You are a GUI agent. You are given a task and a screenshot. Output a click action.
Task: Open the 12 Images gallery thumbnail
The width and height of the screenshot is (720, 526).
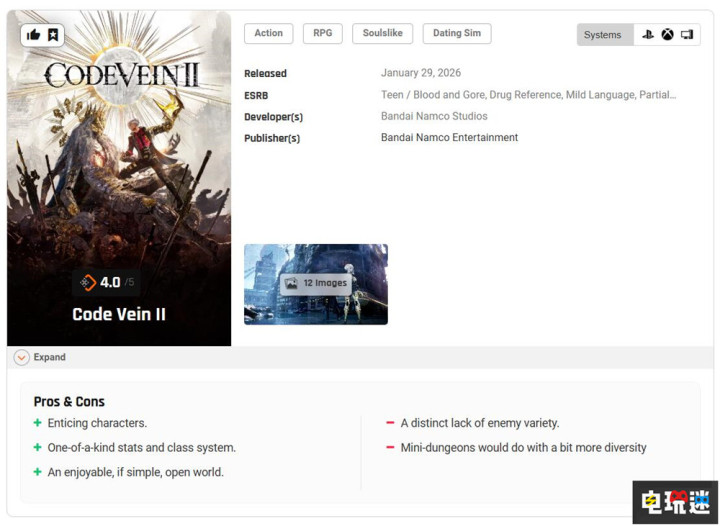tap(316, 284)
